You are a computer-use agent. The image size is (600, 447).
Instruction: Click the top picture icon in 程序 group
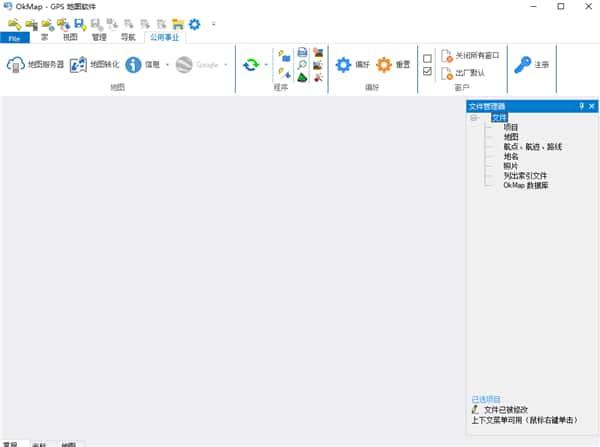click(x=318, y=52)
